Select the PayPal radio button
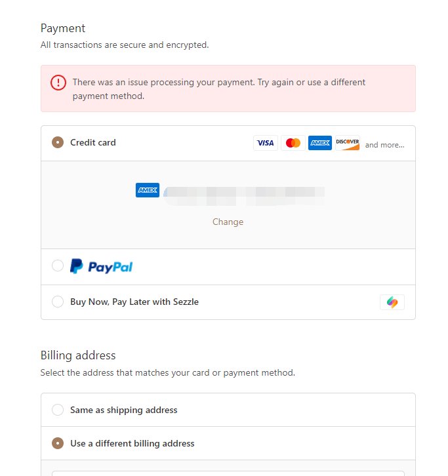Viewport: 448px width, 476px height. point(58,266)
